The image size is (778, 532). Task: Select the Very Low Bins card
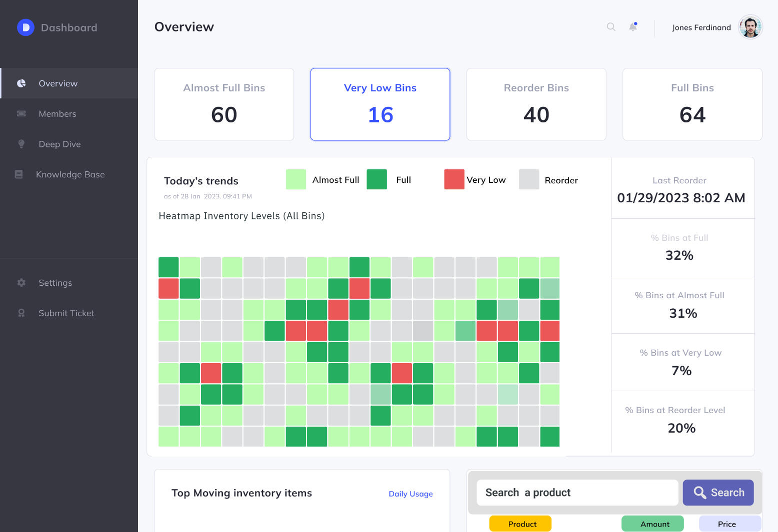tap(380, 104)
